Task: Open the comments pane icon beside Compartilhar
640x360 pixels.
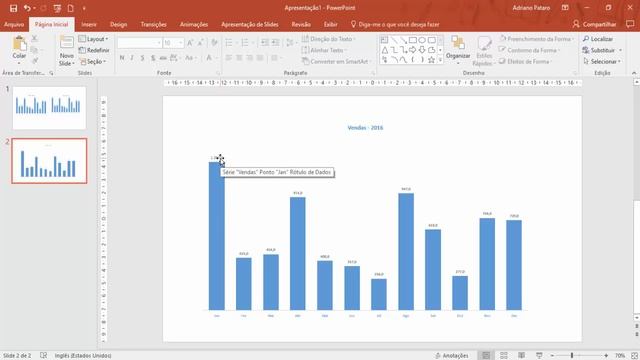Action: [630, 24]
